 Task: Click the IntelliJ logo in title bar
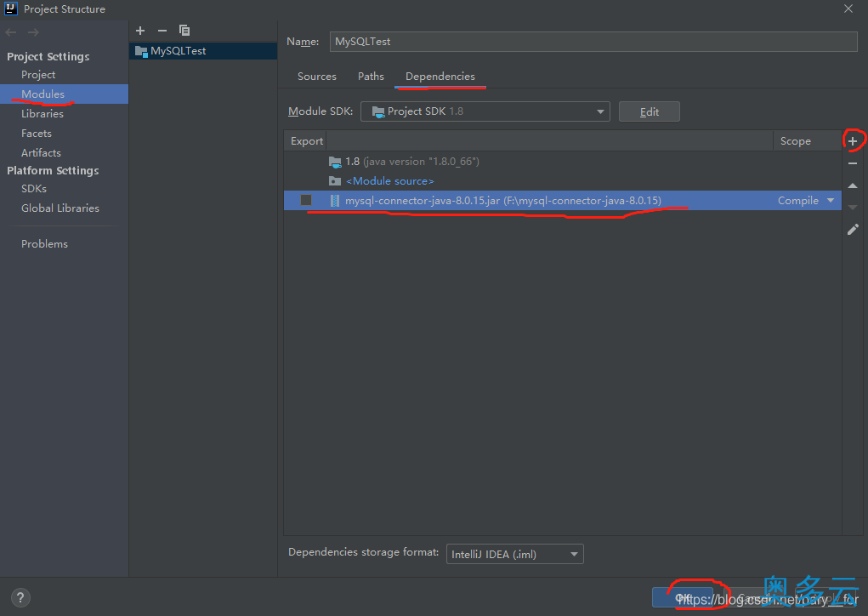tap(10, 9)
